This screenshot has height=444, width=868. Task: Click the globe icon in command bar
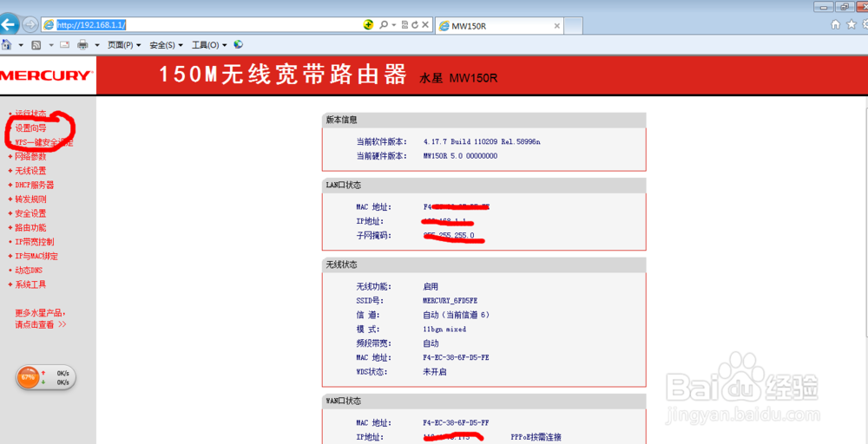point(239,45)
